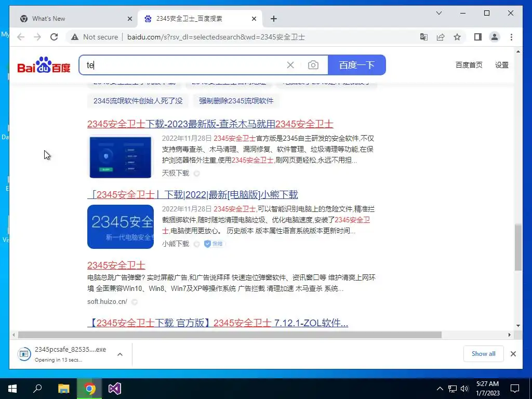Click the horizontal scrollbar thumb
Viewport: 532px width, 399px height.
point(230,335)
